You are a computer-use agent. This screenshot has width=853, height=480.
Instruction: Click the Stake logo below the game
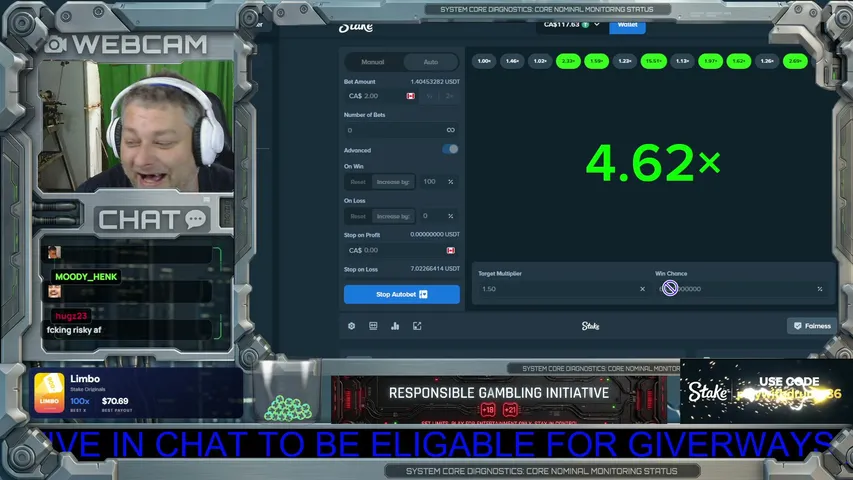click(x=590, y=326)
